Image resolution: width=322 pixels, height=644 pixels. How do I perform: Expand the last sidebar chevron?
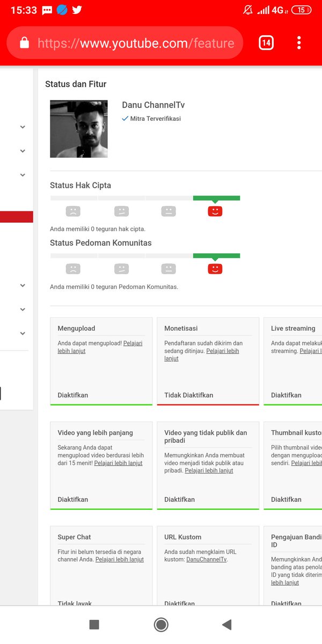coord(23,333)
